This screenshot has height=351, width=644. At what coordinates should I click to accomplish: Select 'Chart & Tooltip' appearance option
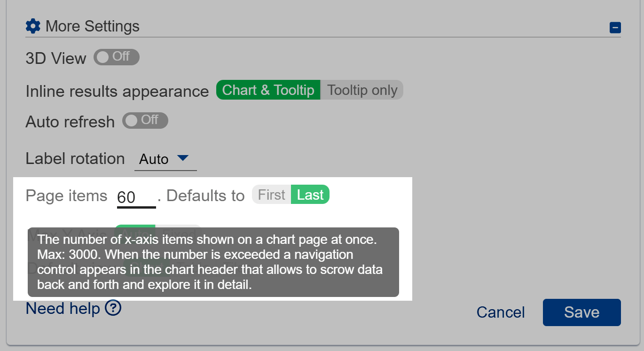pyautogui.click(x=267, y=89)
